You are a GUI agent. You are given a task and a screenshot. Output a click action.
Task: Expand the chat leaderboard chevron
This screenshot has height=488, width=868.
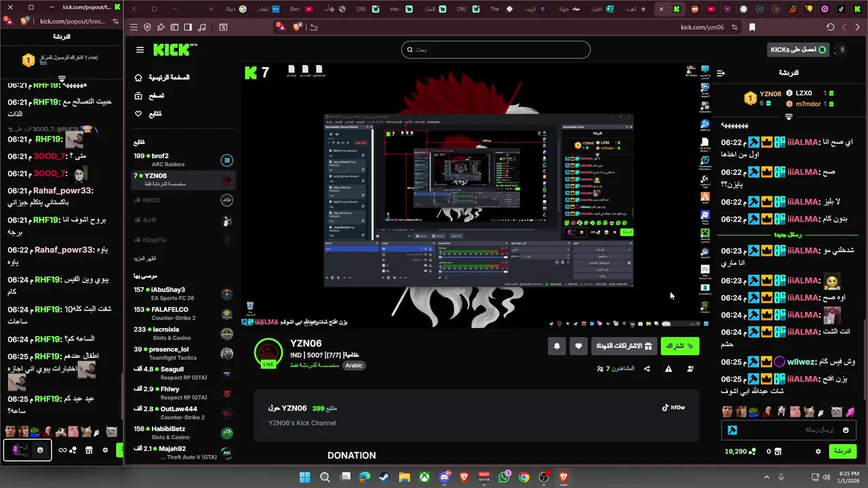(789, 117)
